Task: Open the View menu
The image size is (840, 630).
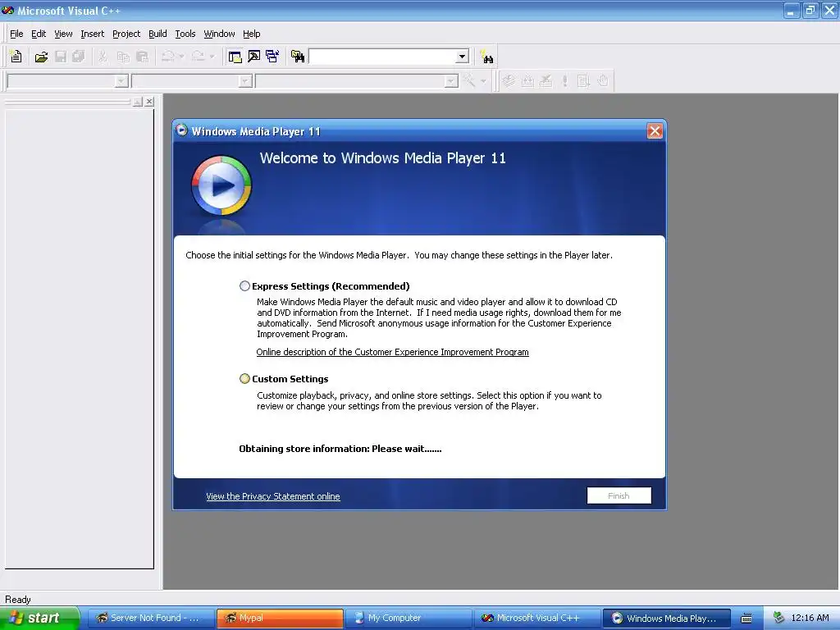Action: pyautogui.click(x=63, y=34)
